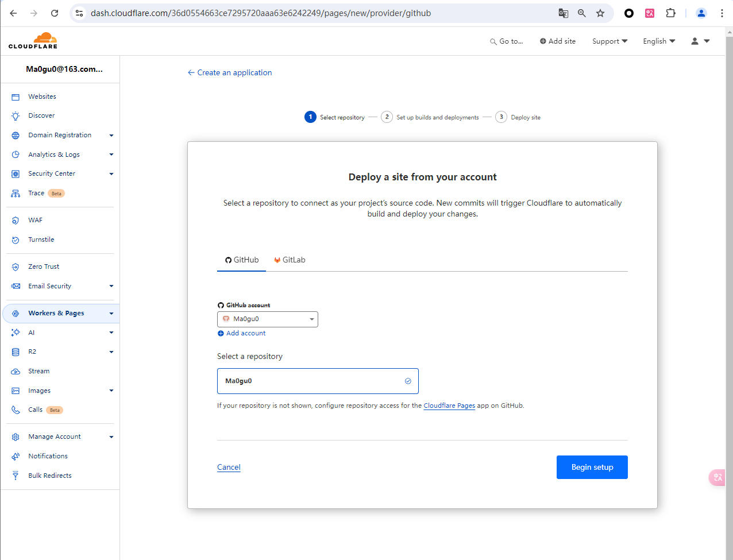Click the Websites sidebar icon
Image resolution: width=733 pixels, height=560 pixels.
click(x=16, y=97)
